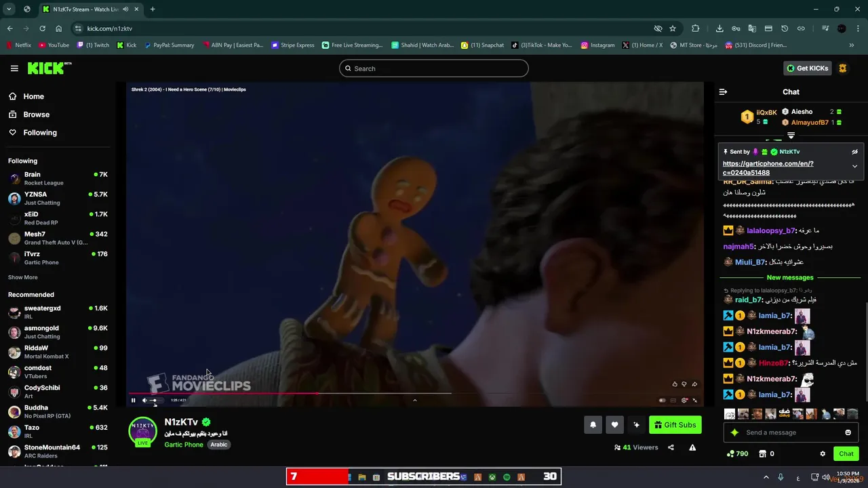Open Chrome media controls icon
This screenshot has height=488, width=868.
point(825,28)
